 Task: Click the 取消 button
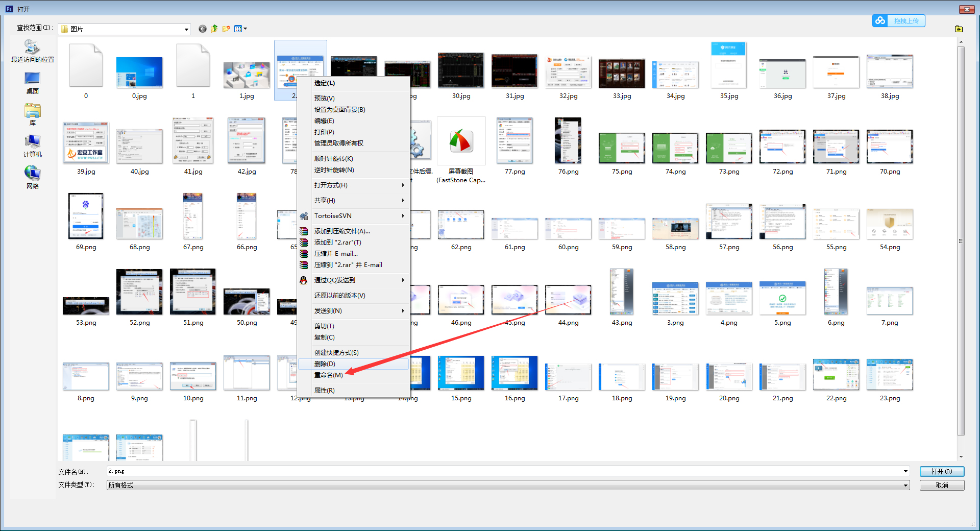(941, 485)
